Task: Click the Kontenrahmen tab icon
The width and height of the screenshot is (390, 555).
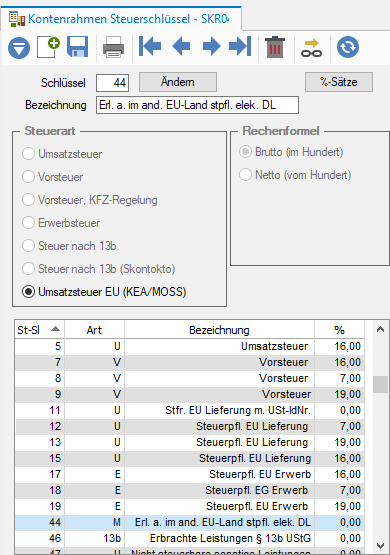Action: click(x=17, y=19)
